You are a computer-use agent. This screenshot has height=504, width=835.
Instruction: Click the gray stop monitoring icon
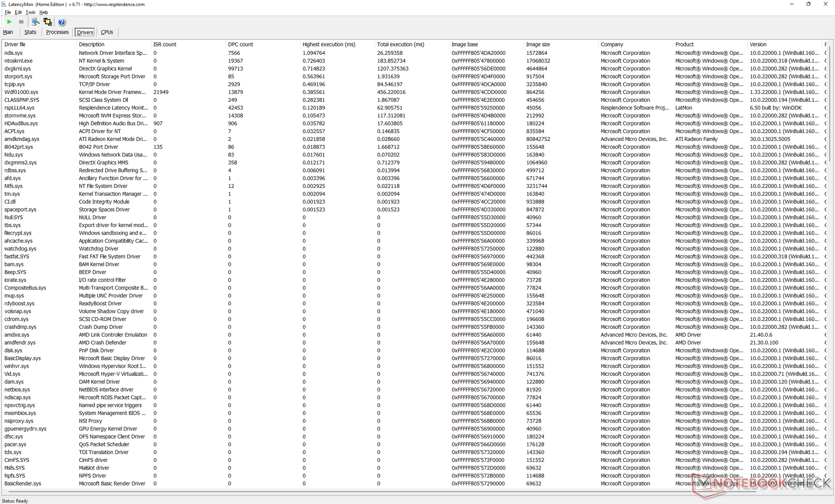21,22
